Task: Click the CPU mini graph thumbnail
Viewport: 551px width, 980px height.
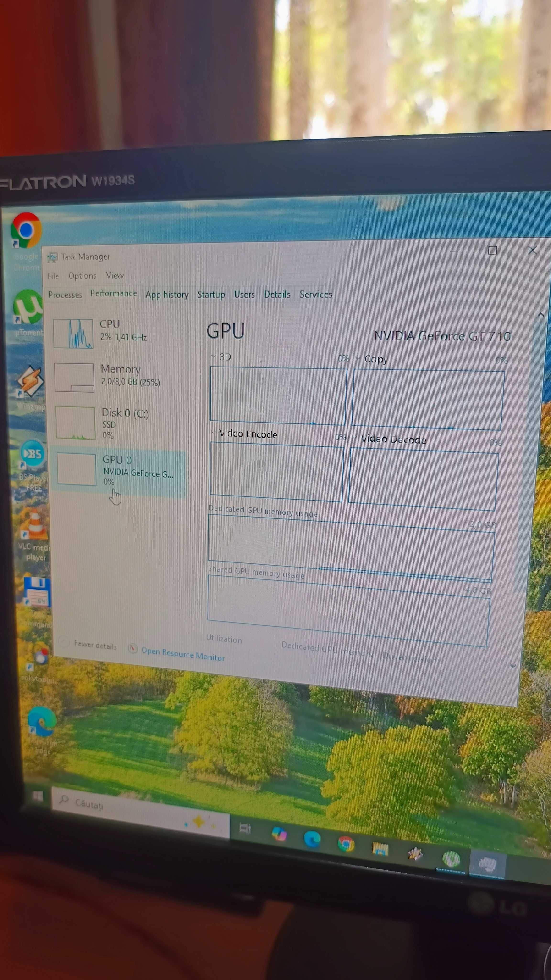Action: point(73,334)
